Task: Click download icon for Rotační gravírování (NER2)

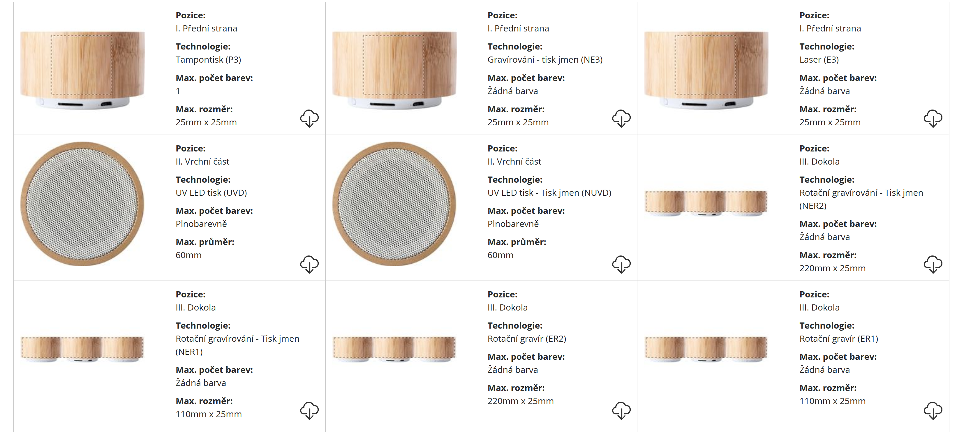Action: coord(933,264)
